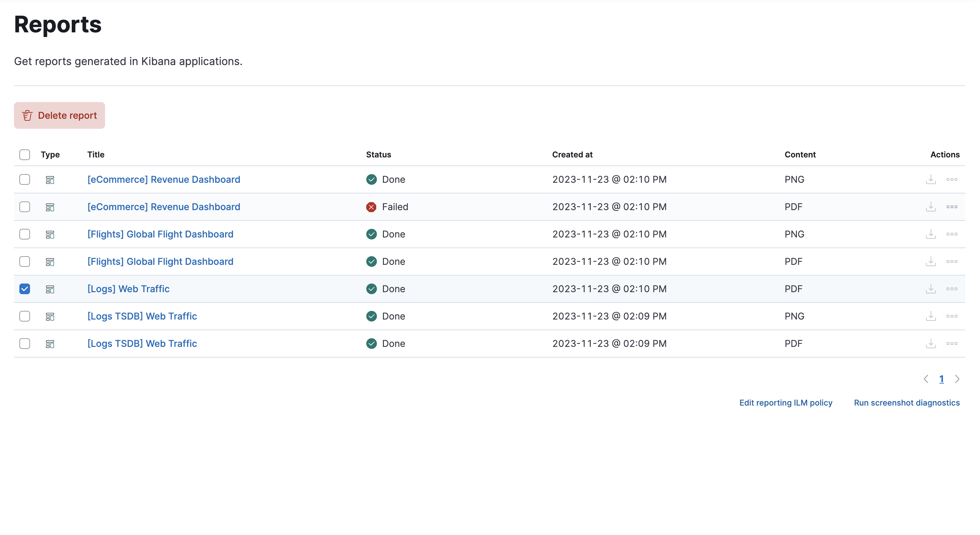The image size is (980, 535).
Task: Download the [Logs] Web Traffic PDF report
Action: click(x=931, y=289)
